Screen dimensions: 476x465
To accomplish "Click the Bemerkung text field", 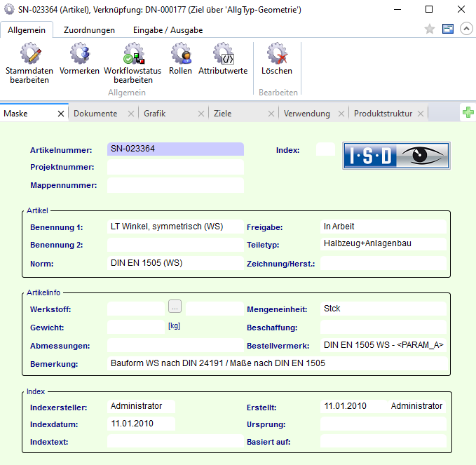I will (277, 363).
